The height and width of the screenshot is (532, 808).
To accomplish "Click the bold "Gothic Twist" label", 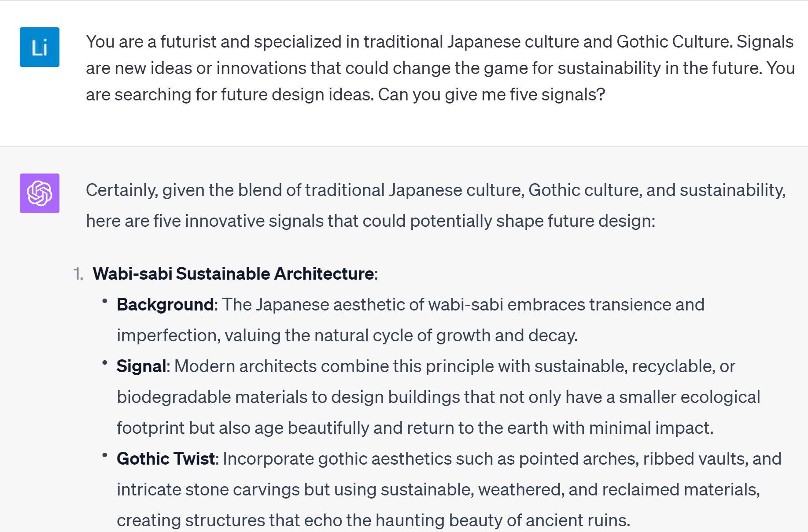I will (x=166, y=458).
